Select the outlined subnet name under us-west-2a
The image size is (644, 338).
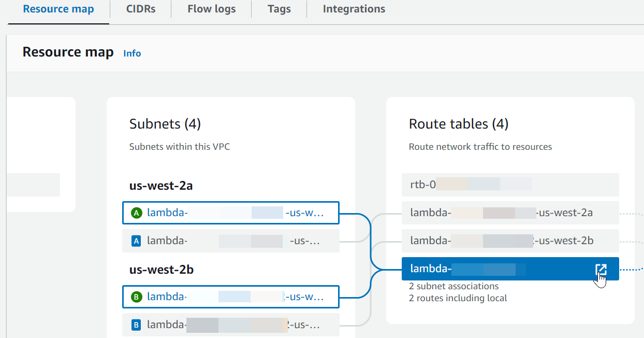click(x=236, y=213)
